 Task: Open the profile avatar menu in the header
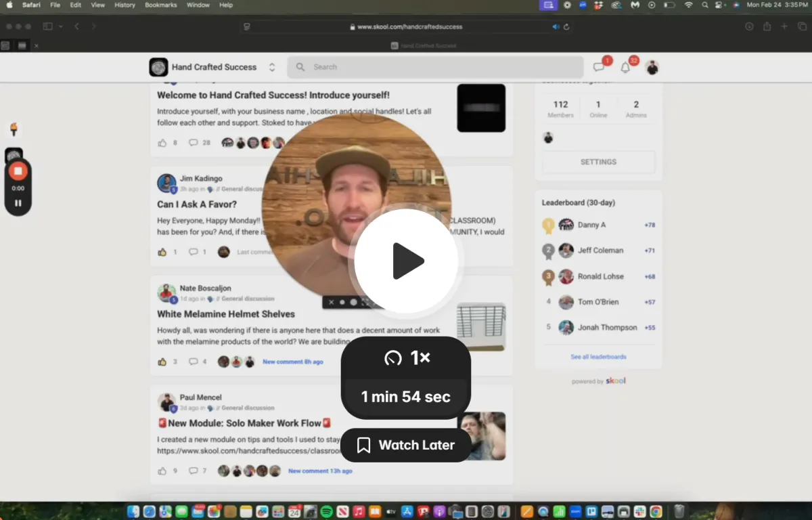point(652,67)
